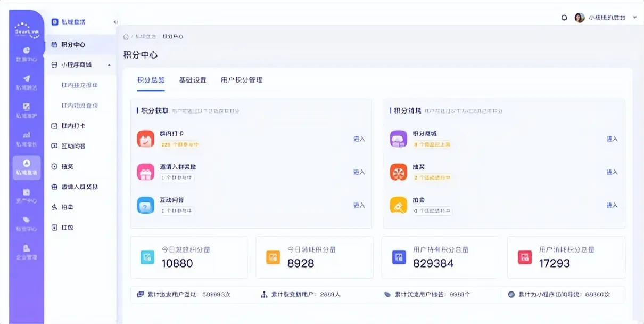The width and height of the screenshot is (644, 324).
Task: Click the indigo icon beside value 829384
Action: point(399,257)
